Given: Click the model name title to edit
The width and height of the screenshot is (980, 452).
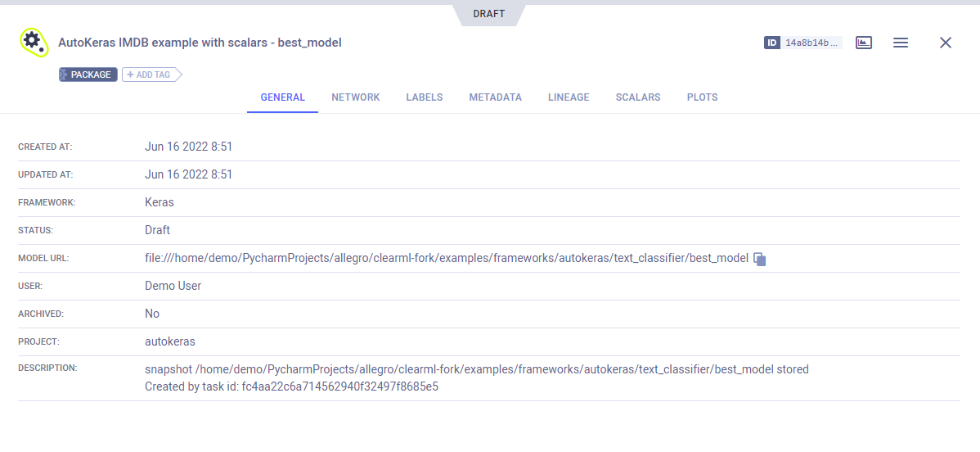Looking at the screenshot, I should point(200,43).
